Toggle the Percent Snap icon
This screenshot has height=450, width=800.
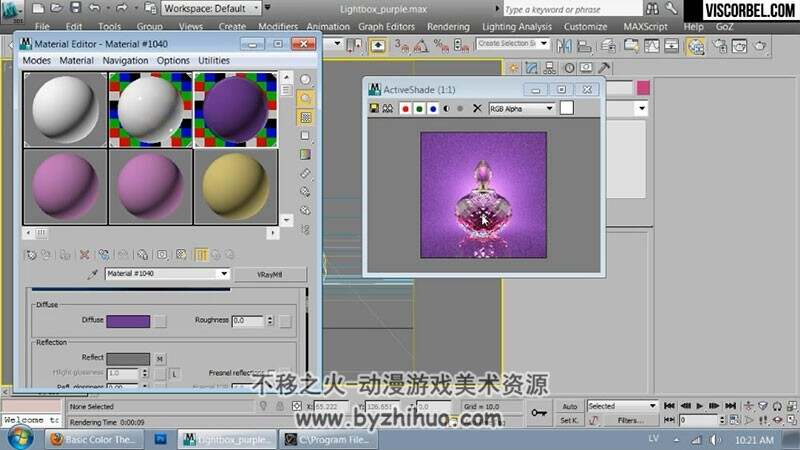click(440, 46)
